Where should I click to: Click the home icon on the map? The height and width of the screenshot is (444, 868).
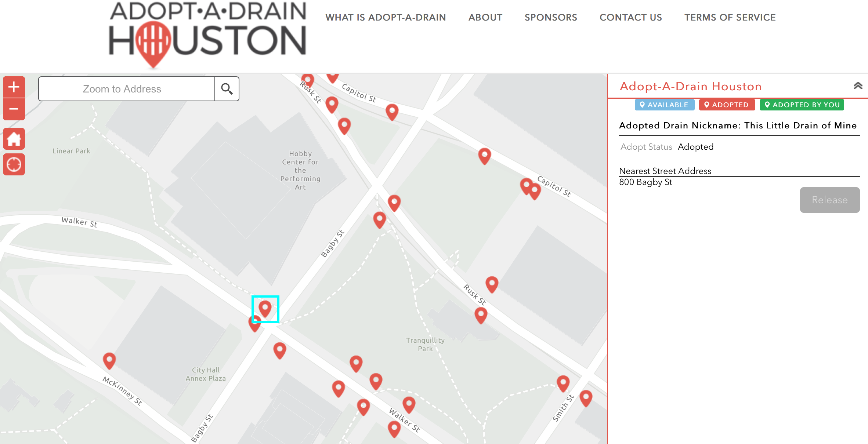pos(14,138)
